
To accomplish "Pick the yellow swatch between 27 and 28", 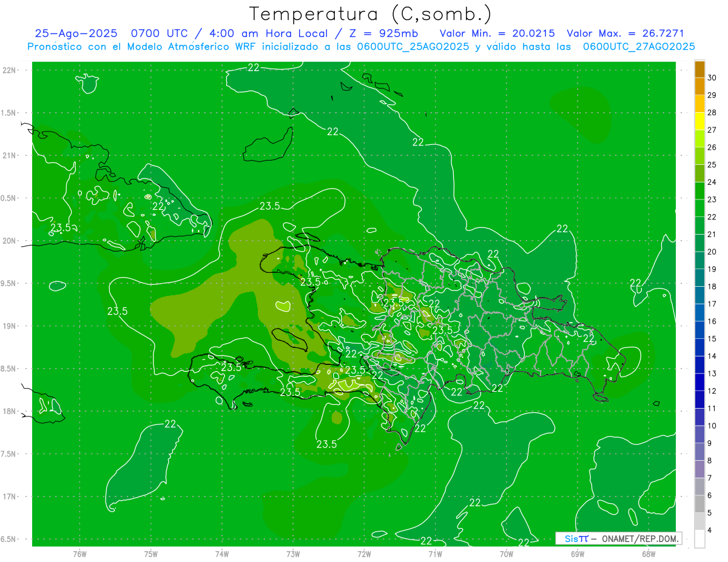I will pos(699,121).
